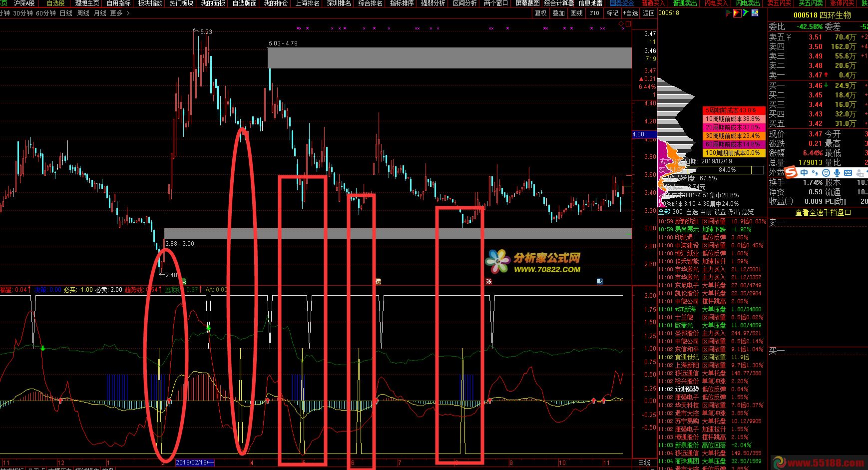
Task: Open 理想主页 in top menu
Action: click(x=87, y=3)
